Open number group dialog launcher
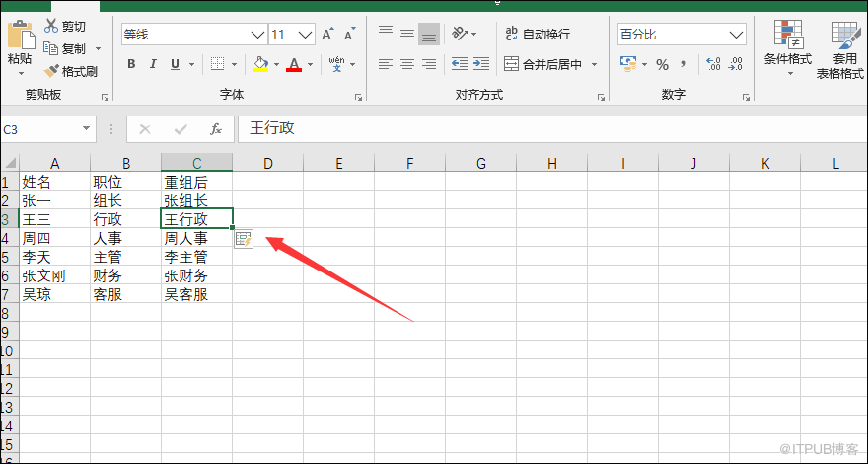The image size is (868, 464). click(x=747, y=97)
